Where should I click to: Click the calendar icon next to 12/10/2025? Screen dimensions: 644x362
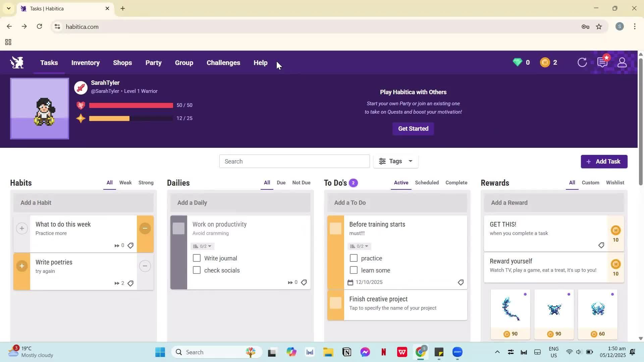[351, 282]
